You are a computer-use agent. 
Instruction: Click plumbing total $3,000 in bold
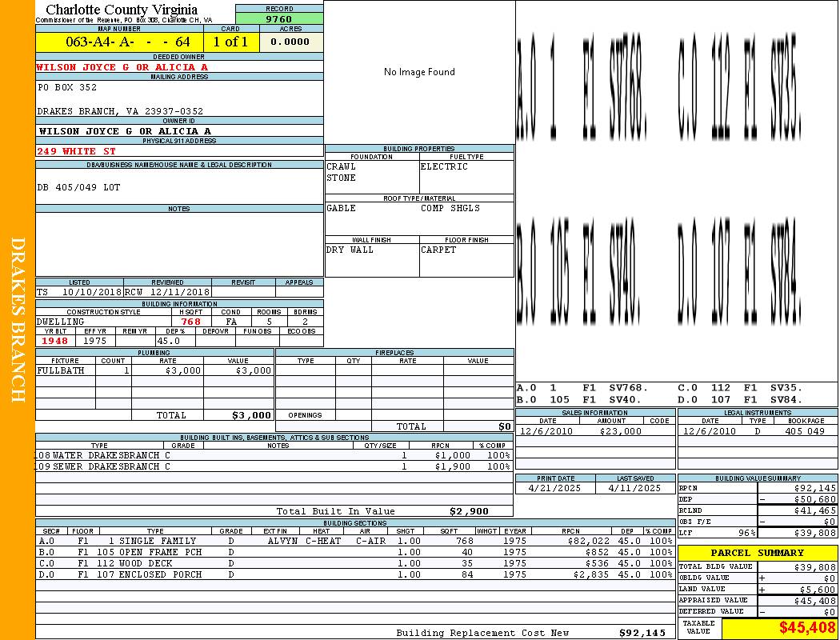click(x=252, y=415)
